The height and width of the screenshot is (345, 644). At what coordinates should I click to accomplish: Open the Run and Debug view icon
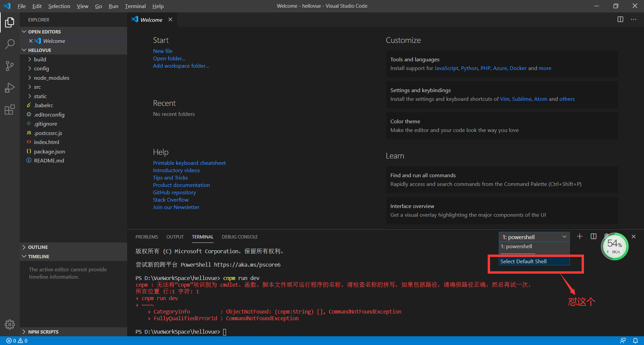(x=10, y=88)
